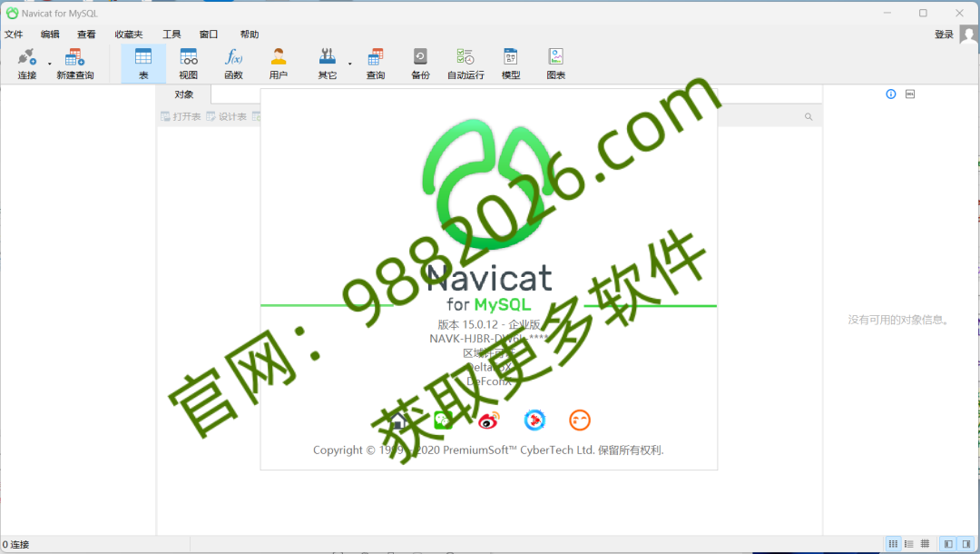Open the 图表 (Charts) toolbar icon

555,64
